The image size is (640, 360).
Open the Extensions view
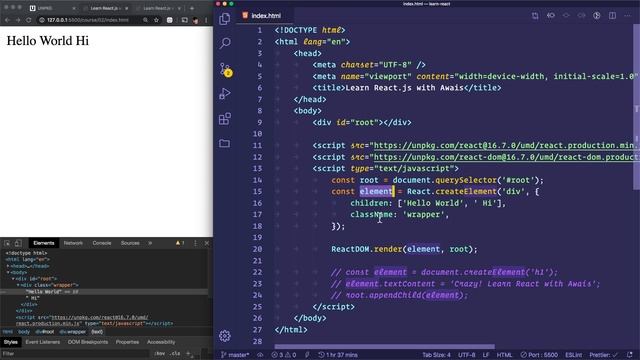click(x=225, y=119)
